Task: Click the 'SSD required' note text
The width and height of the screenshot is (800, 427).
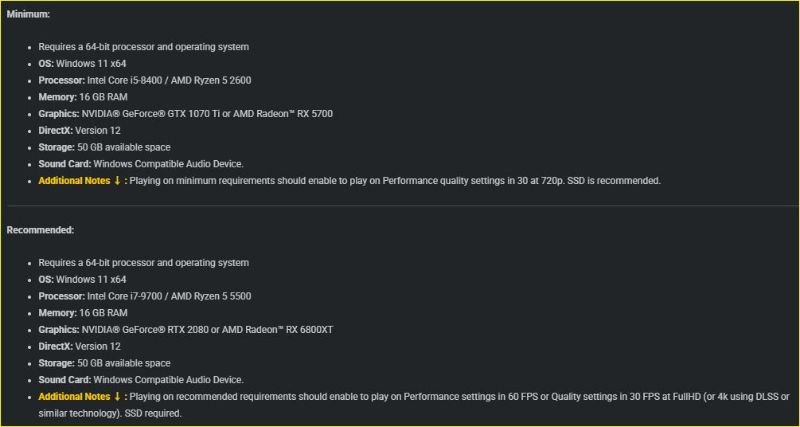Action: (x=154, y=412)
